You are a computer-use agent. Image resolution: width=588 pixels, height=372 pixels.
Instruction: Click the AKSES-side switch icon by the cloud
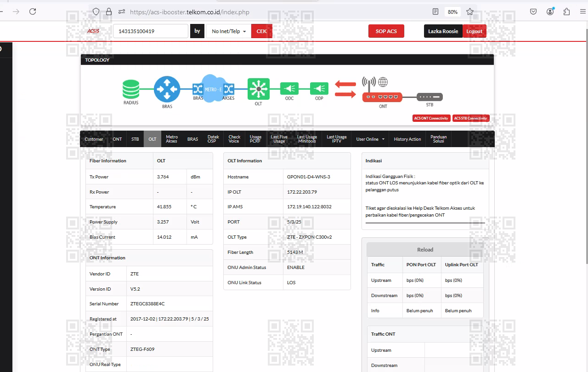pyautogui.click(x=228, y=89)
